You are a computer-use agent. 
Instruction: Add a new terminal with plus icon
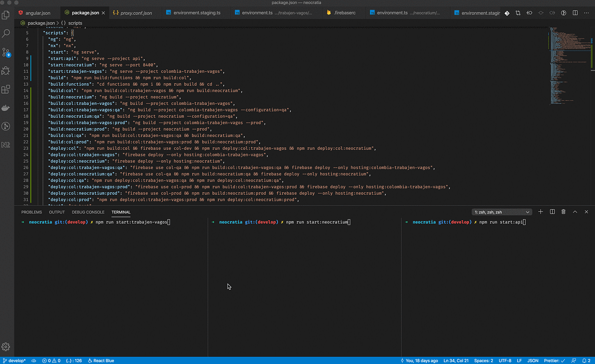[x=541, y=212]
